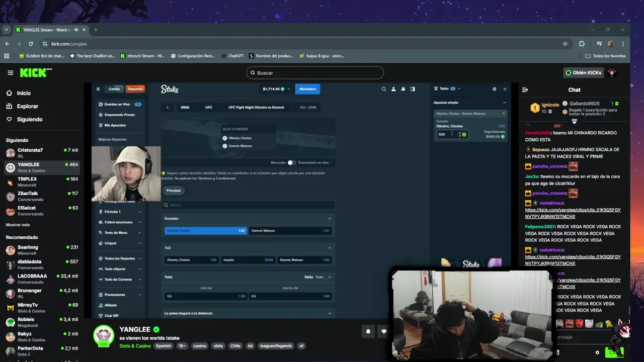Collapse the Kick chat panel

(x=525, y=90)
